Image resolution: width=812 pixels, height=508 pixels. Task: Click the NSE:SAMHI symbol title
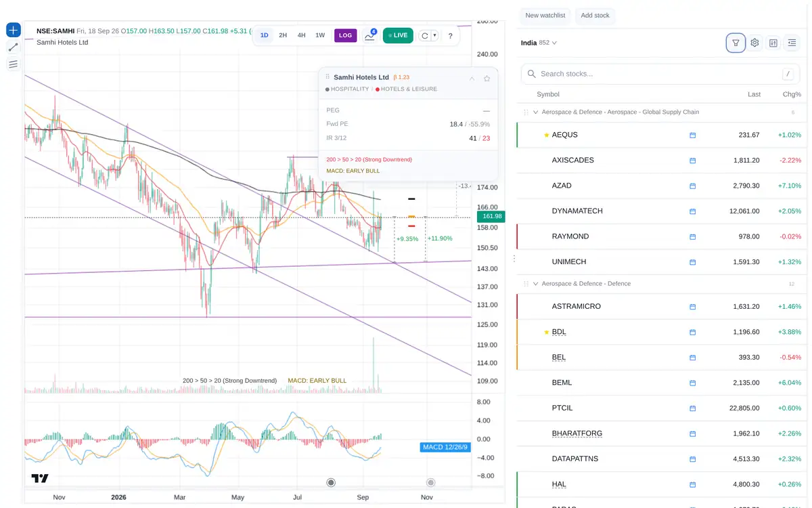point(55,31)
